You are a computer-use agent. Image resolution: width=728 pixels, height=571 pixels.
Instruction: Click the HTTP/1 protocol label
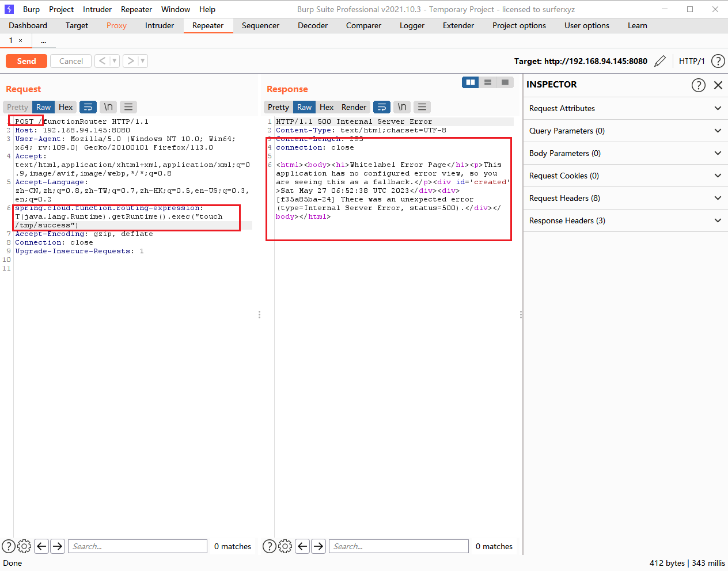tap(692, 61)
